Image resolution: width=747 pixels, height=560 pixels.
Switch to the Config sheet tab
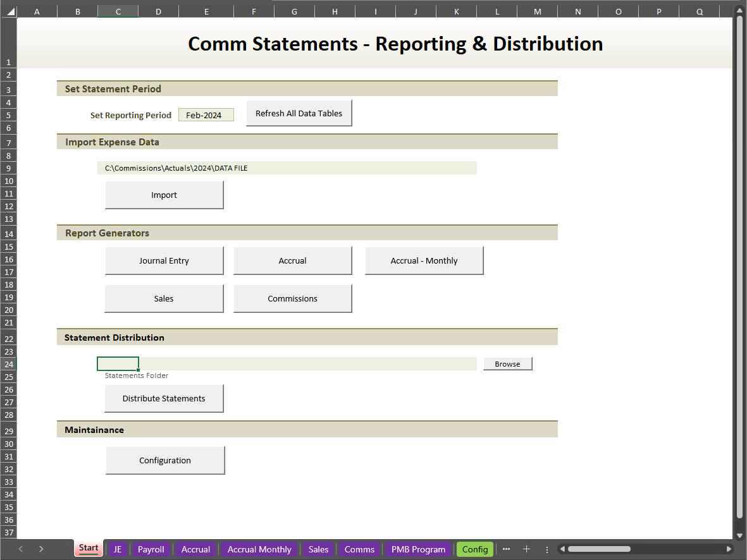(x=474, y=549)
